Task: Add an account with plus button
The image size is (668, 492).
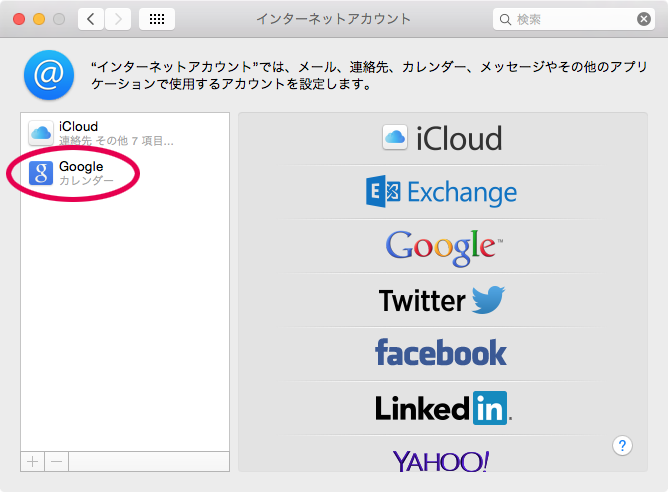Action: pyautogui.click(x=32, y=461)
